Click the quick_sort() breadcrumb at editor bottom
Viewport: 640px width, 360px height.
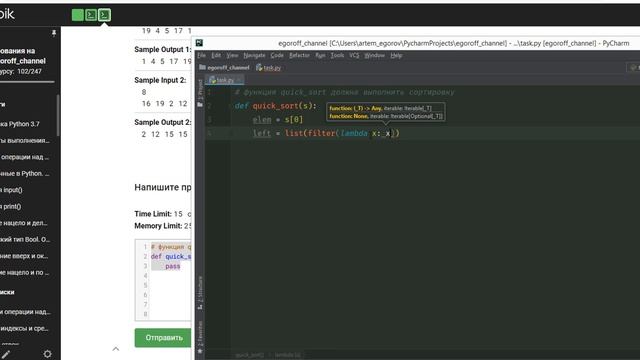pos(249,355)
